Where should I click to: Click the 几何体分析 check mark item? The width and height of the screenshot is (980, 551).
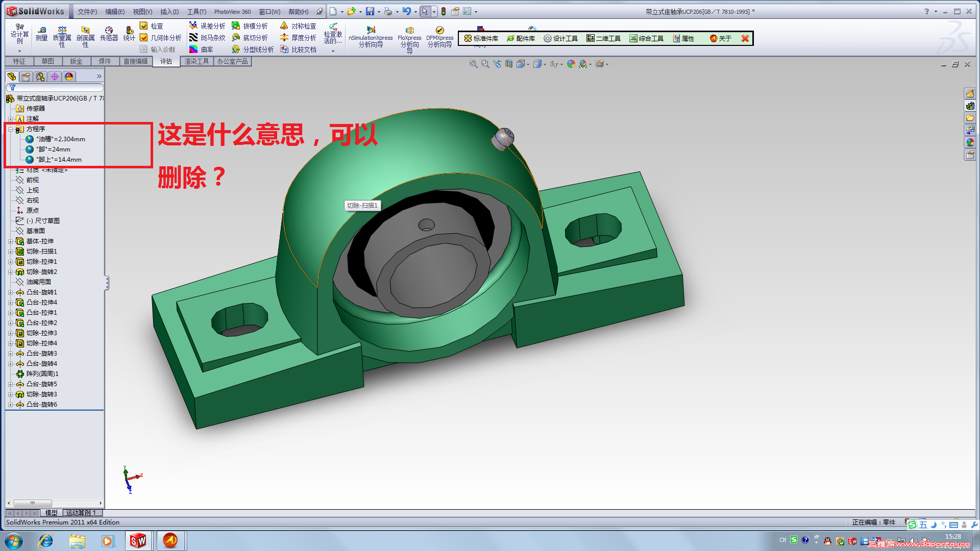(144, 37)
